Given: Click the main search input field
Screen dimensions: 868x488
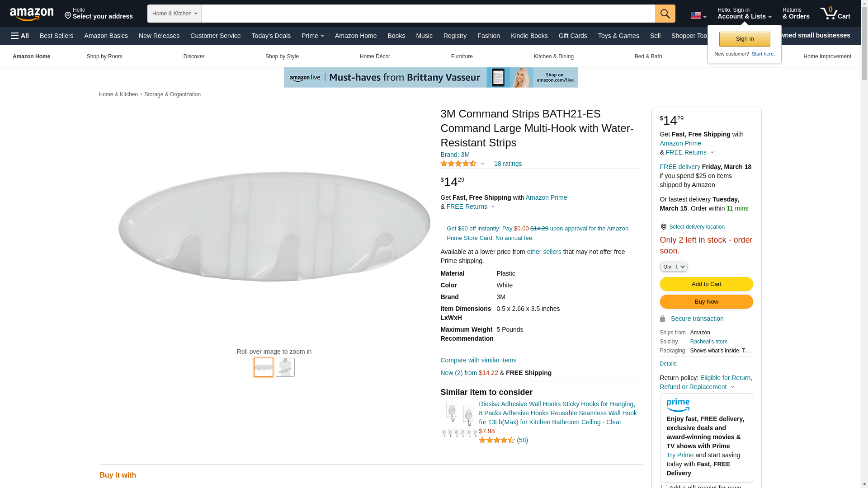Looking at the screenshot, I should pos(428,14).
